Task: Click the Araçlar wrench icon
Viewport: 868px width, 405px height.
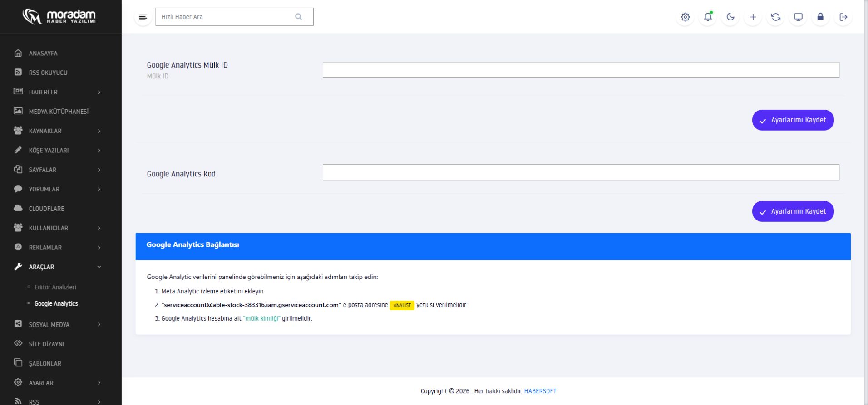Action: click(18, 267)
